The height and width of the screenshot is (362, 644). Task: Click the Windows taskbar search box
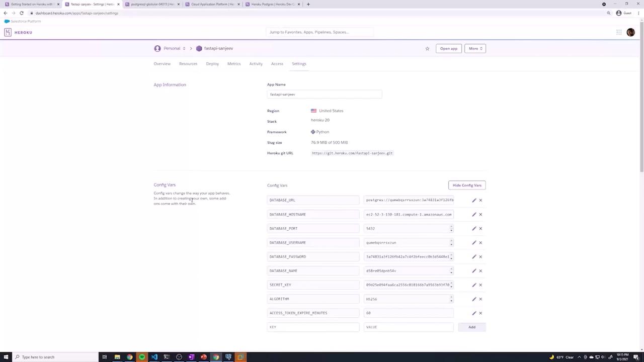54,357
